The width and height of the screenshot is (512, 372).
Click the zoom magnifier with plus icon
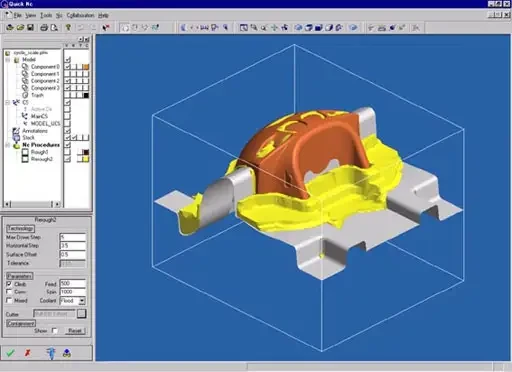[254, 28]
